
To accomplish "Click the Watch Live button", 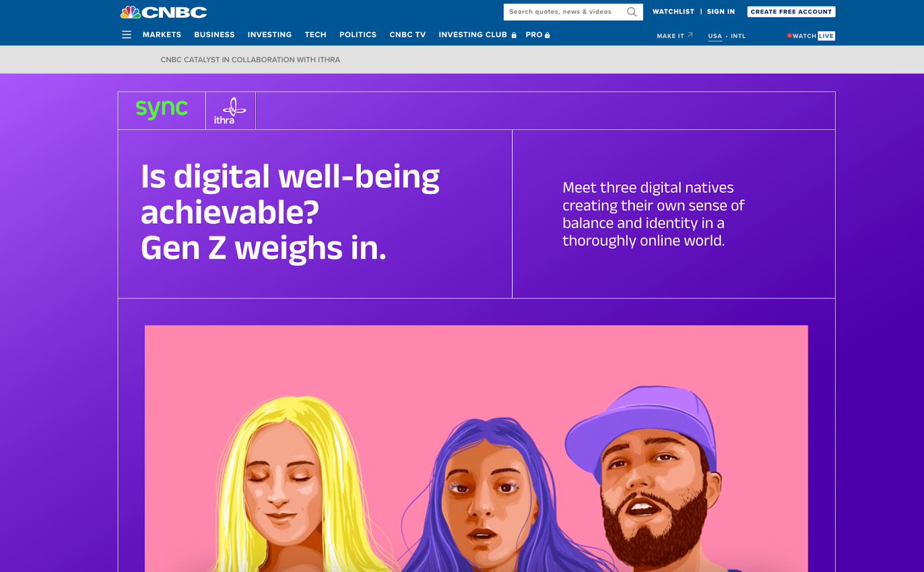I will [x=811, y=36].
